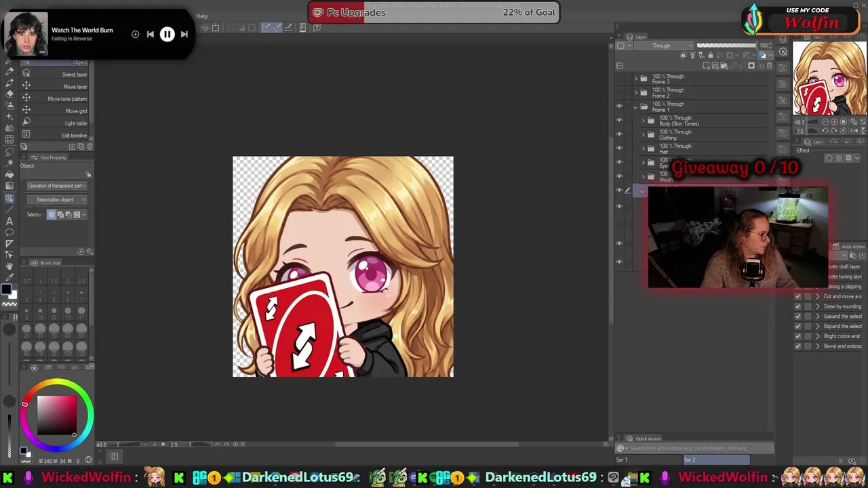This screenshot has height=488, width=868.
Task: Hide the Body (Skin Tones) folder
Action: pos(619,120)
